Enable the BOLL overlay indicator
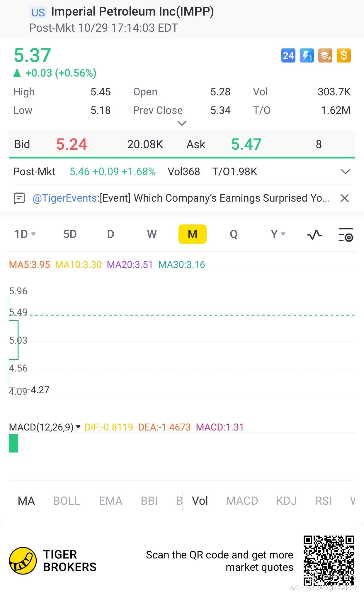 point(67,501)
